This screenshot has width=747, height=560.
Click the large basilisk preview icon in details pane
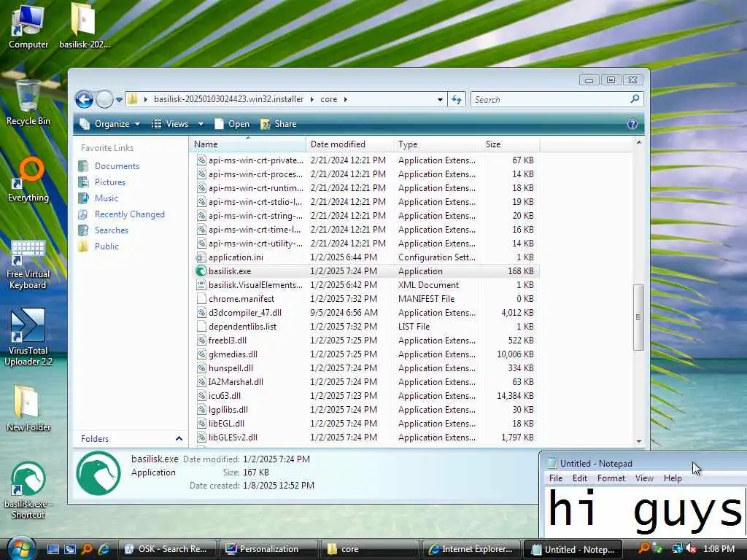[98, 473]
